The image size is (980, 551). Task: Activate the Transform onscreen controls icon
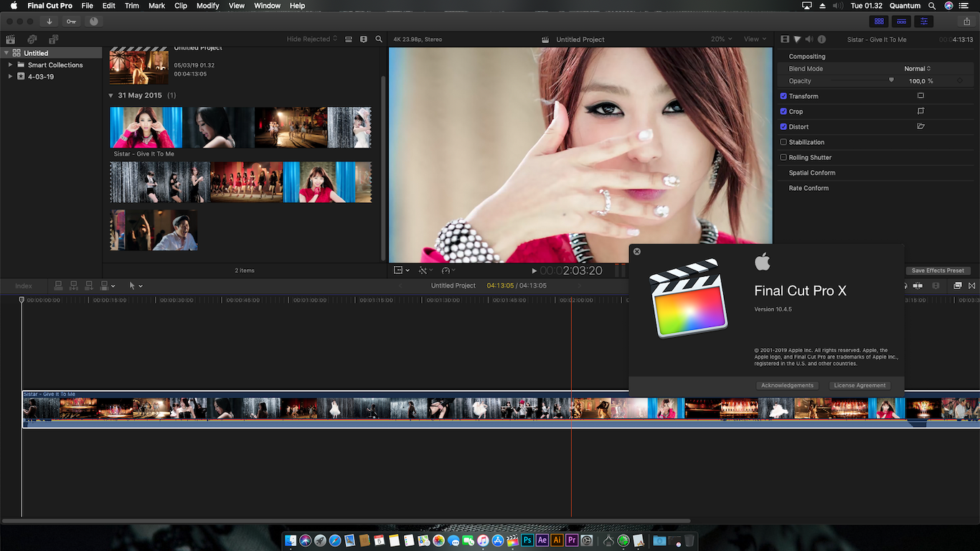pos(920,96)
